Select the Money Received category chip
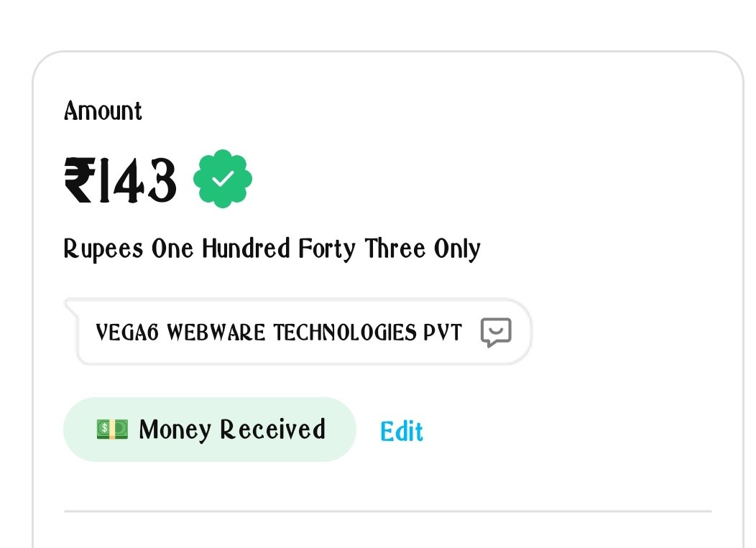The height and width of the screenshot is (548, 756). (209, 429)
